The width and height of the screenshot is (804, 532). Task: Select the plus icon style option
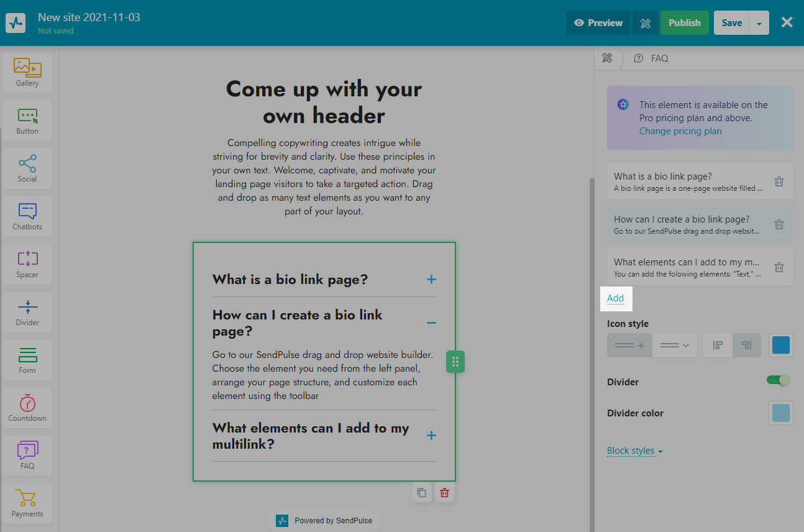pos(629,346)
